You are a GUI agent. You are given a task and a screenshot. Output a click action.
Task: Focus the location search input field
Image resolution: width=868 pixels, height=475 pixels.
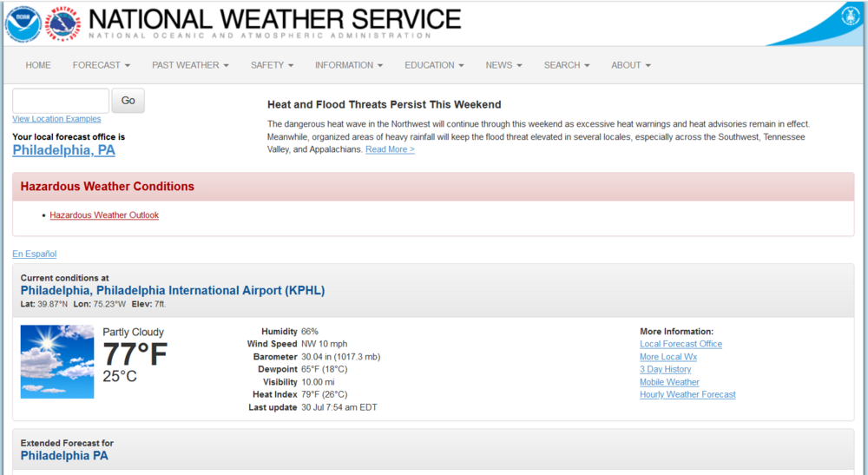61,100
